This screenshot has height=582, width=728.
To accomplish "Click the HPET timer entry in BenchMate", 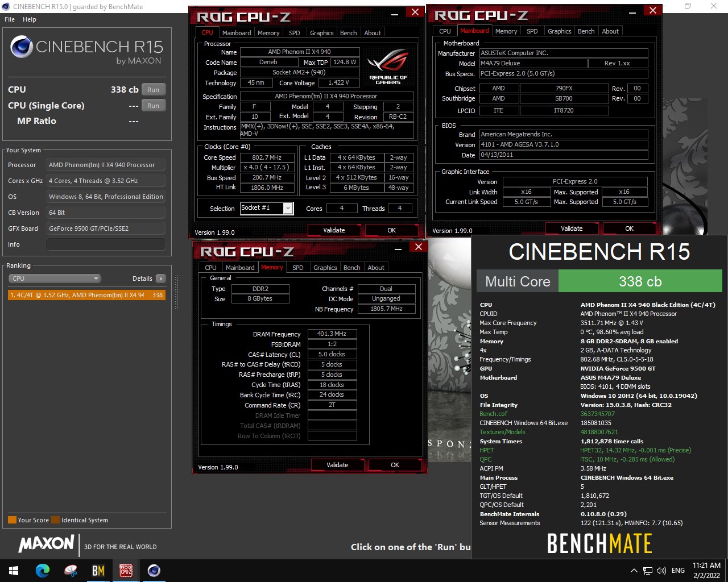I will coord(487,450).
